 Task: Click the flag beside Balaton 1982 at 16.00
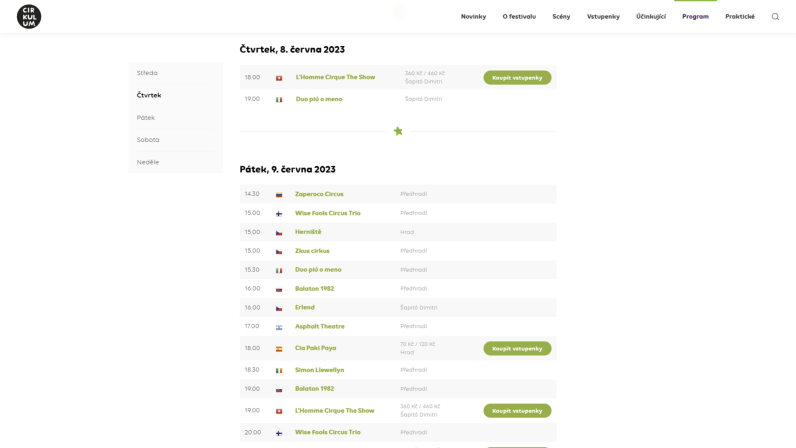(x=279, y=289)
